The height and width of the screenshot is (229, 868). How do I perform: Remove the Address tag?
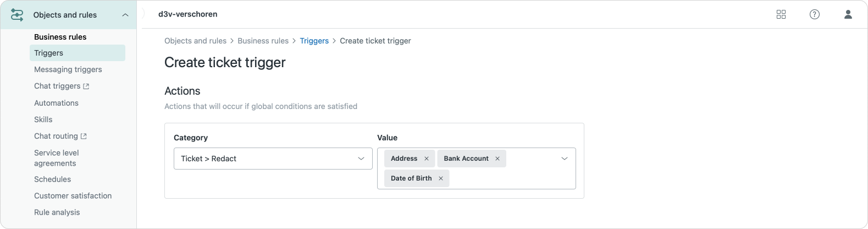click(426, 159)
